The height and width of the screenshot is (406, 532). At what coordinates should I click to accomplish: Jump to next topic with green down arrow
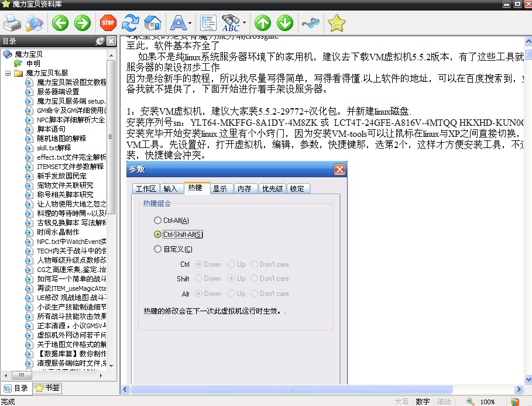pos(285,23)
